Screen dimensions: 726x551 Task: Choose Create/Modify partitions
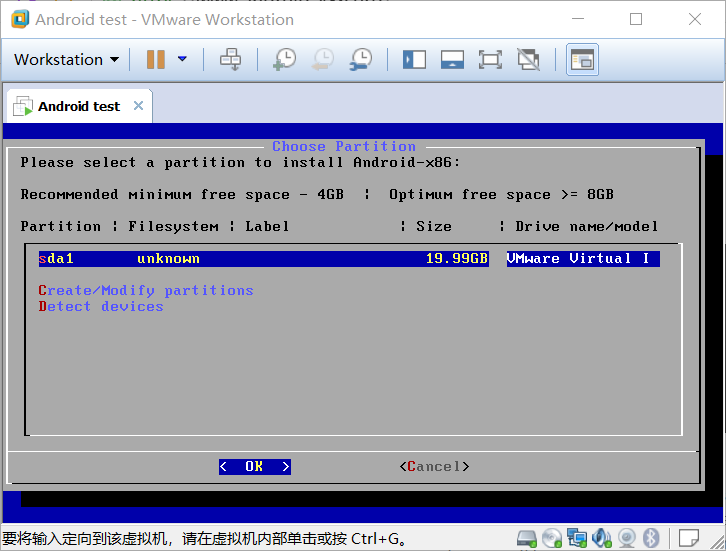[146, 291]
